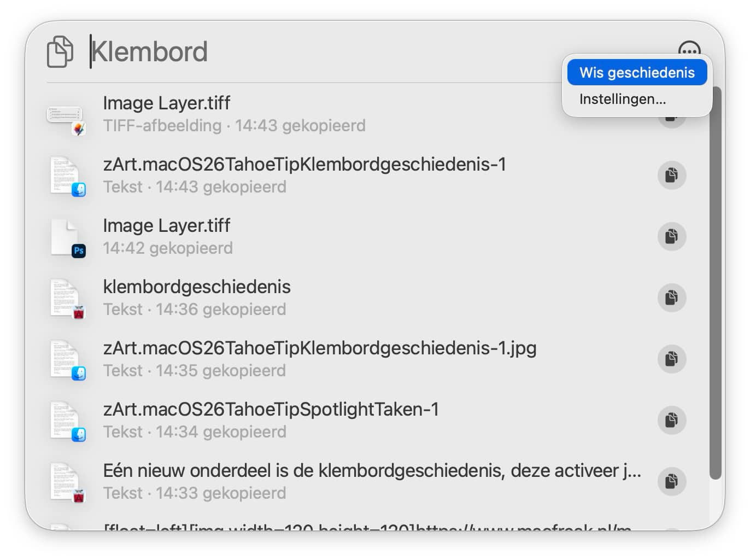Image resolution: width=750 pixels, height=560 pixels.
Task: Click the TIFF-afbeelding thumbnail preview
Action: click(x=66, y=115)
